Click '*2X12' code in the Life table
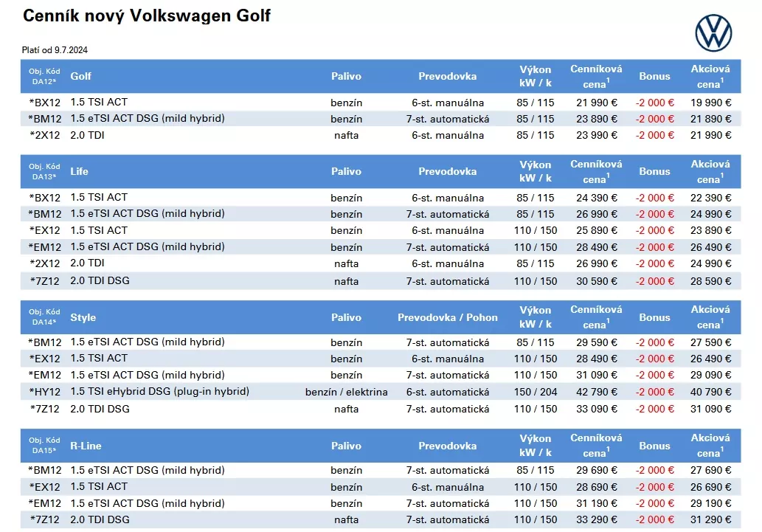 [x=45, y=263]
